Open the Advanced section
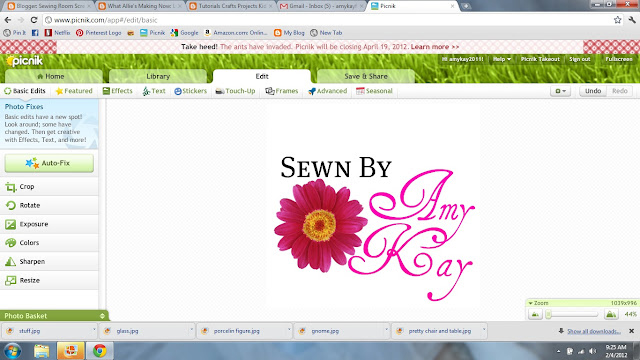Image resolution: width=640 pixels, height=360 pixels. point(327,91)
